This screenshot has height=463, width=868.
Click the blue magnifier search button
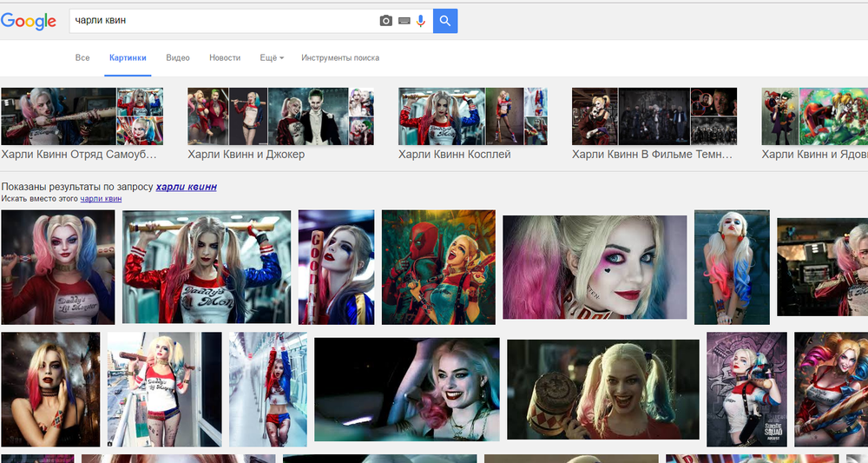point(445,21)
